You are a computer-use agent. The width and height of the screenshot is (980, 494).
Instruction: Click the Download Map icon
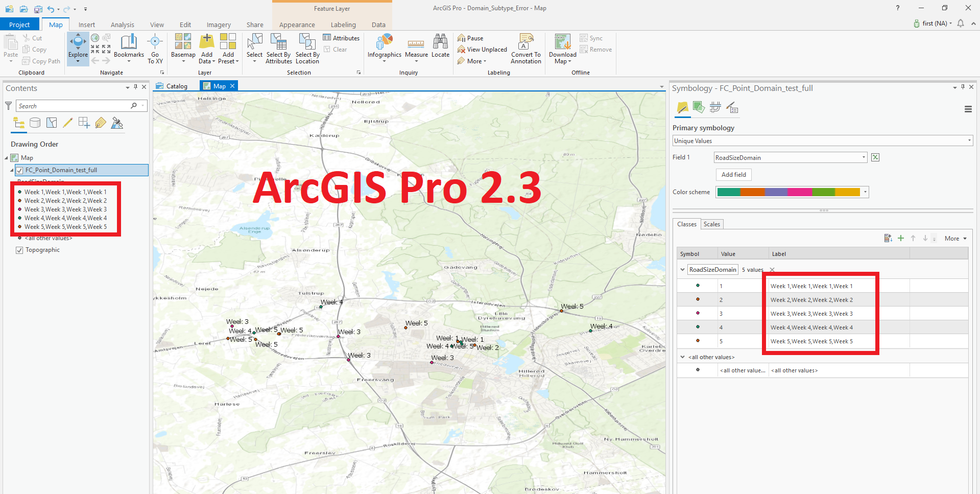point(562,42)
